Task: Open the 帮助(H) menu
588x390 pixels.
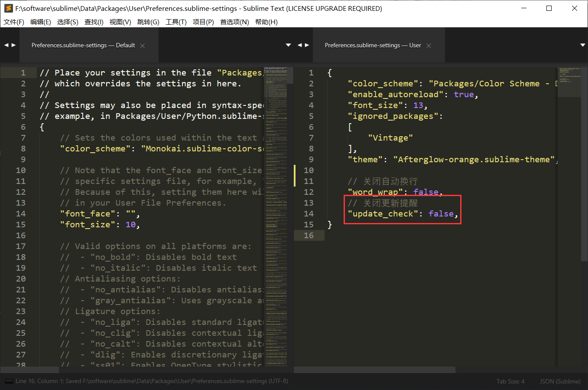Action: [266, 22]
